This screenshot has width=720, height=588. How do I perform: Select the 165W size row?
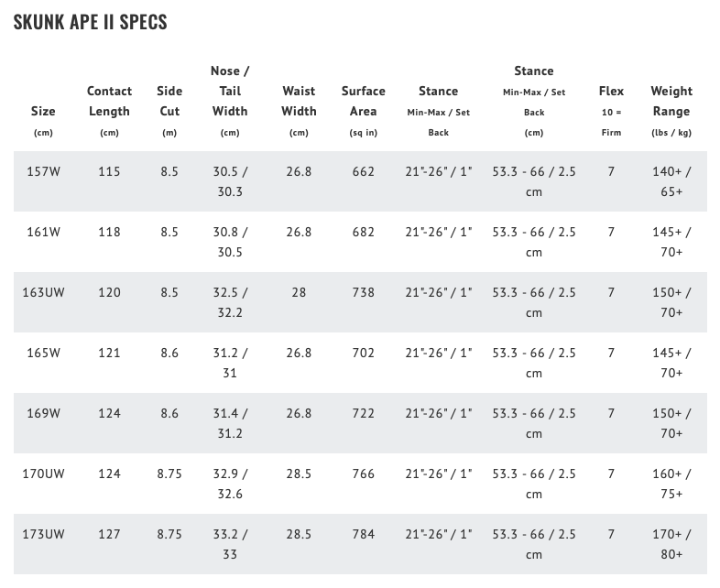(43, 353)
